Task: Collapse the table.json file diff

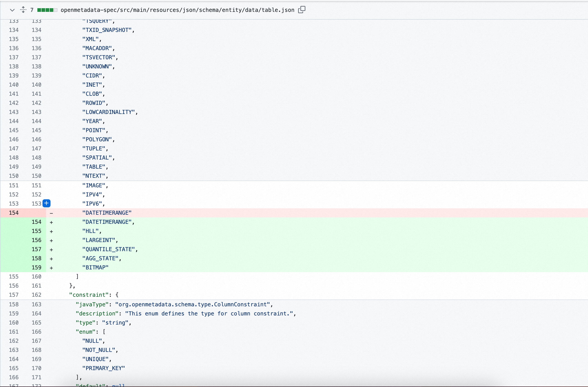Action: point(12,10)
